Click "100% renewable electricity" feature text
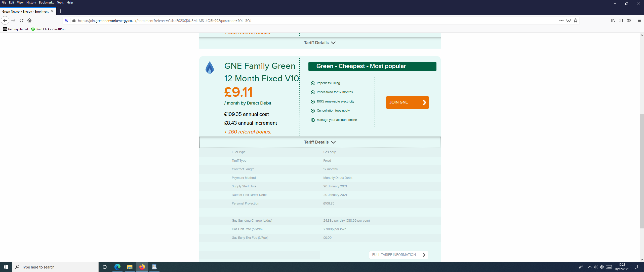 coord(335,101)
